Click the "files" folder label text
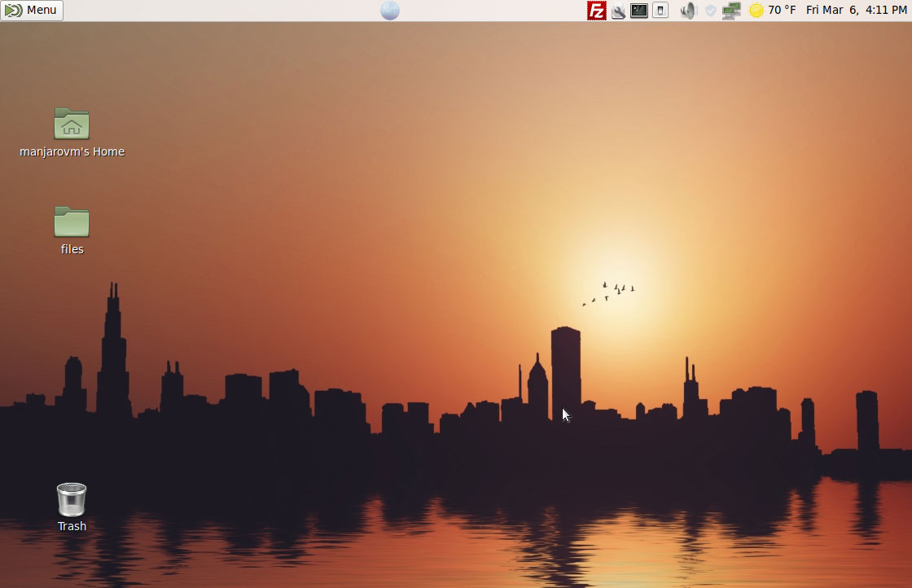The width and height of the screenshot is (912, 588). pyautogui.click(x=72, y=249)
